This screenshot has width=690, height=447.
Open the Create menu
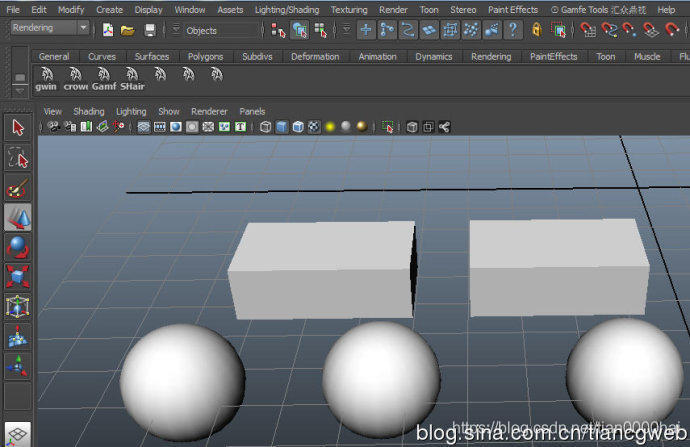[110, 9]
